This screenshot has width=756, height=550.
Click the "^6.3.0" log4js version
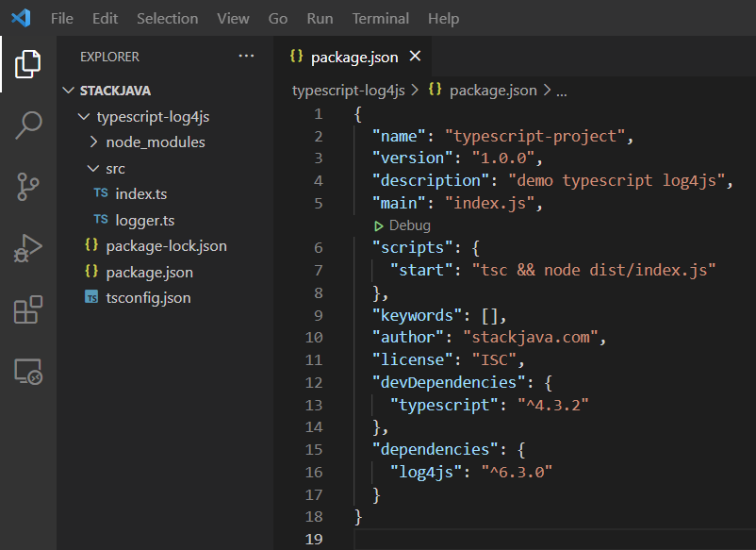(x=517, y=472)
